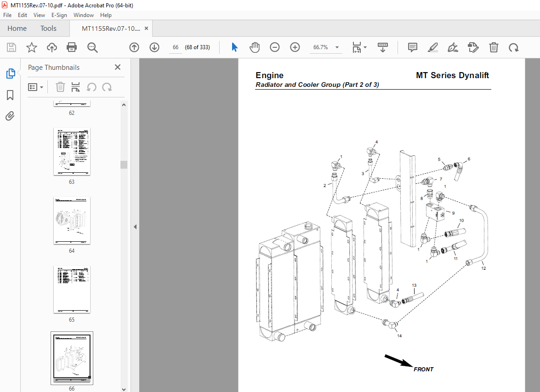Open Attachments paperclip panel

10,116
